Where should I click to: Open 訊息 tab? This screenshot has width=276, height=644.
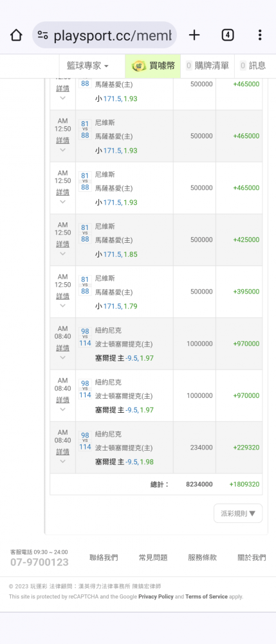pos(253,66)
